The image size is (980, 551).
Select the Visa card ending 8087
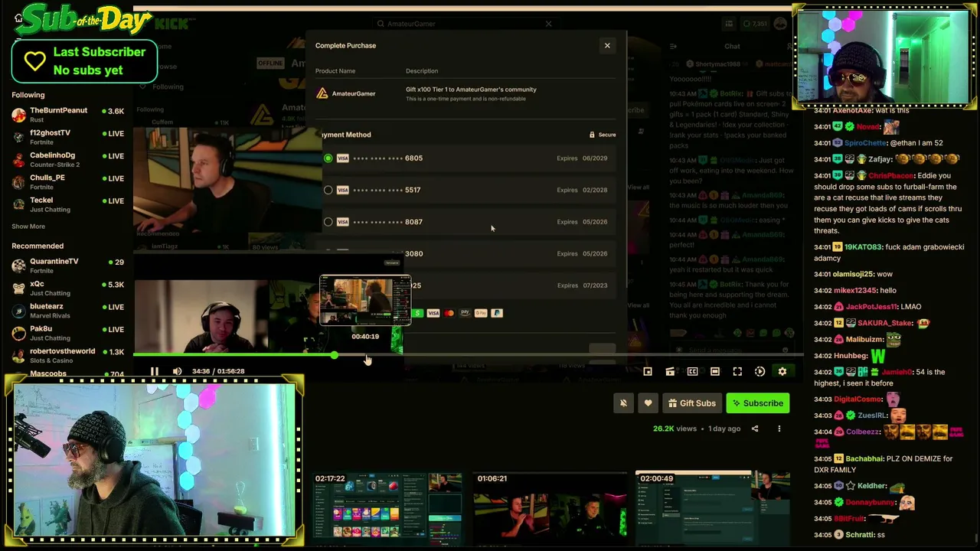pyautogui.click(x=467, y=222)
